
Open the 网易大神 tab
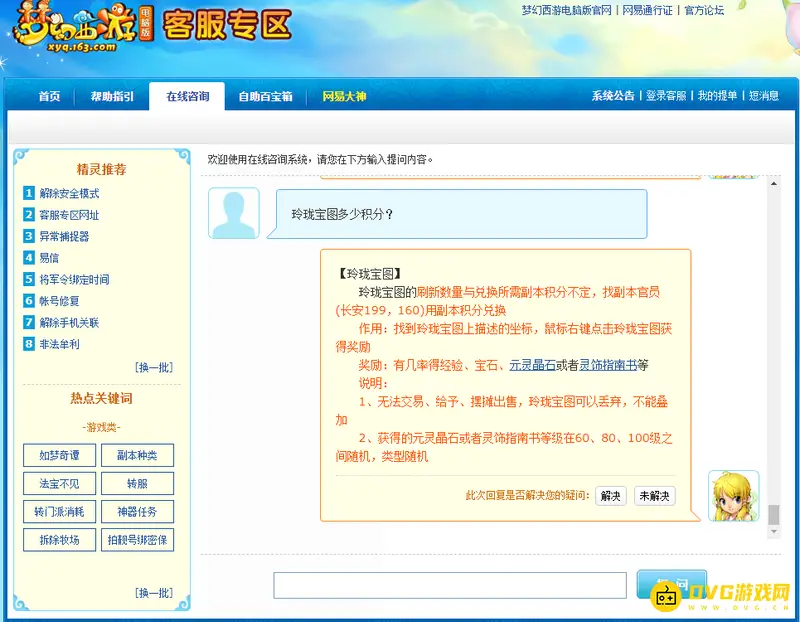point(344,96)
